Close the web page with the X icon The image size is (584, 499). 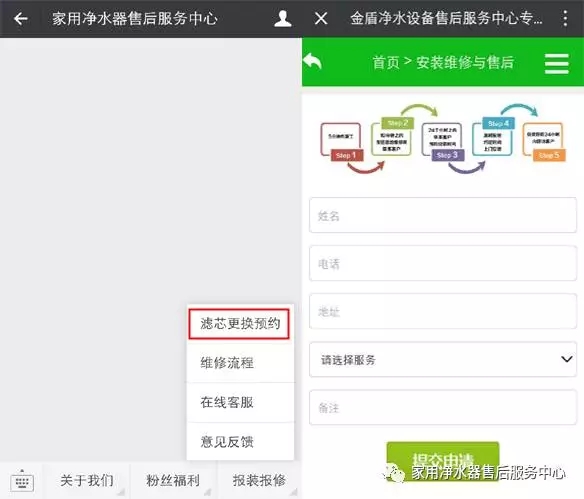321,18
